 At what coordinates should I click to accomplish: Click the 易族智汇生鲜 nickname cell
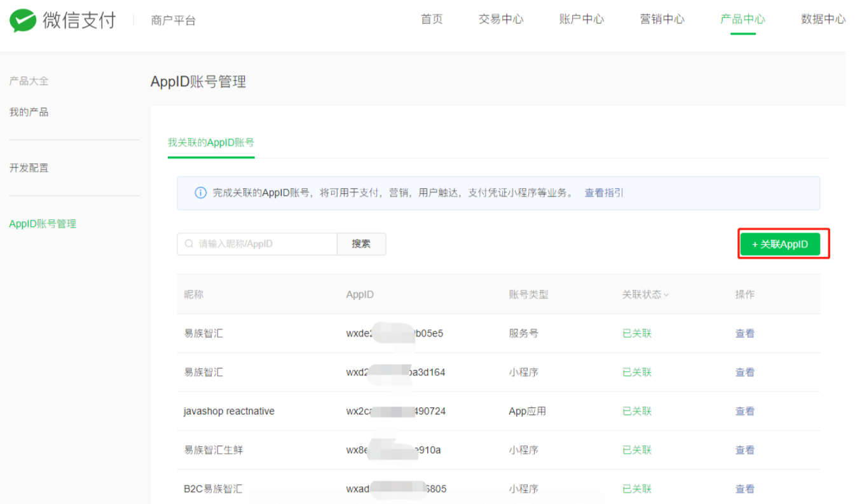tap(213, 450)
